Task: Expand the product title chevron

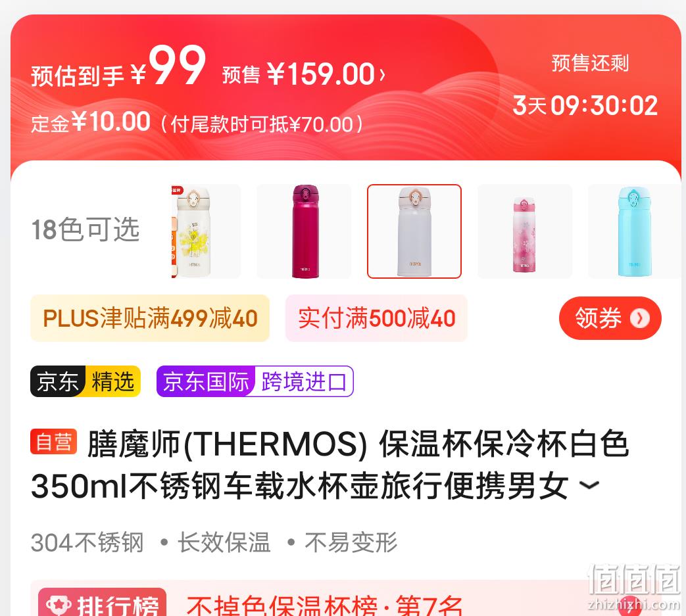Action: (x=589, y=485)
